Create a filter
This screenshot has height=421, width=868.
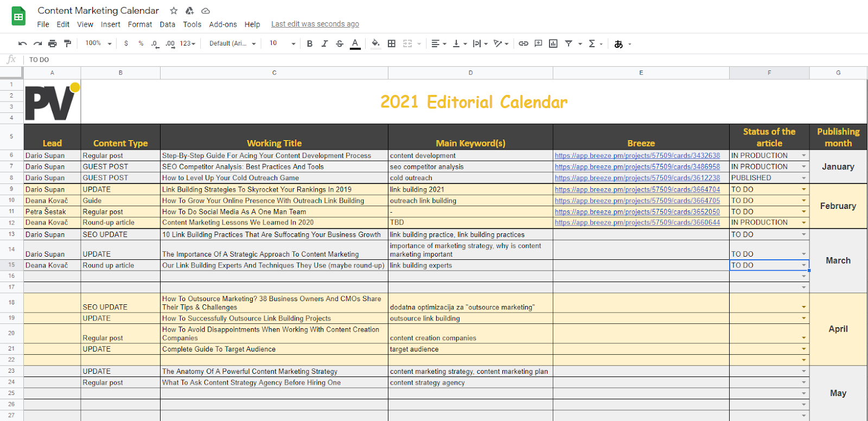tap(569, 43)
